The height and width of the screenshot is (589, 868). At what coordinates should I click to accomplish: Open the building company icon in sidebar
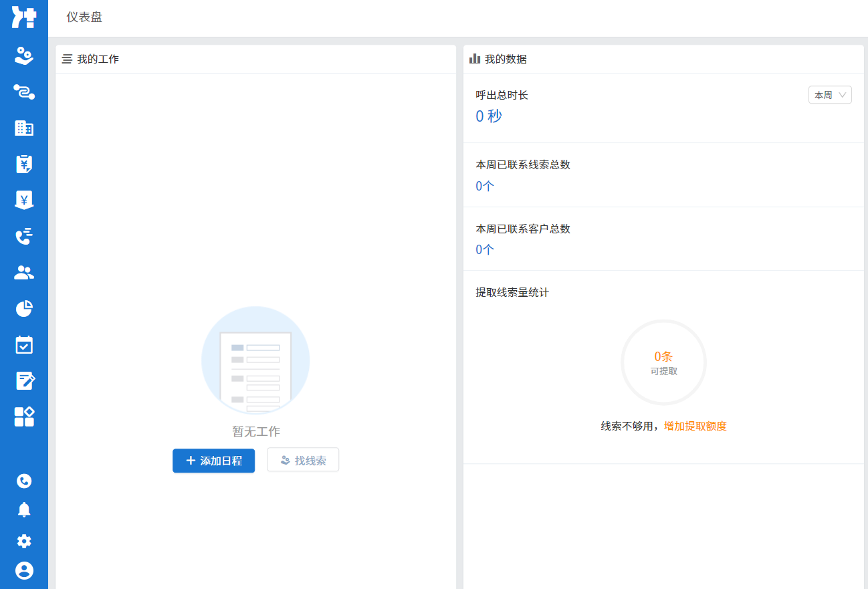[24, 128]
